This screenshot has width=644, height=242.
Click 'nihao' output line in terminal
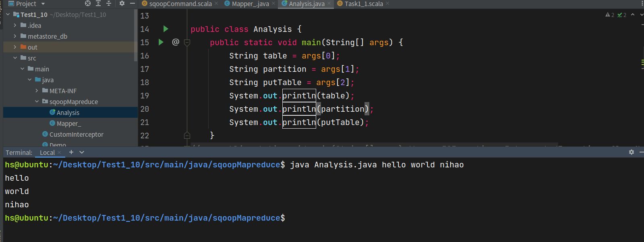coord(17,204)
